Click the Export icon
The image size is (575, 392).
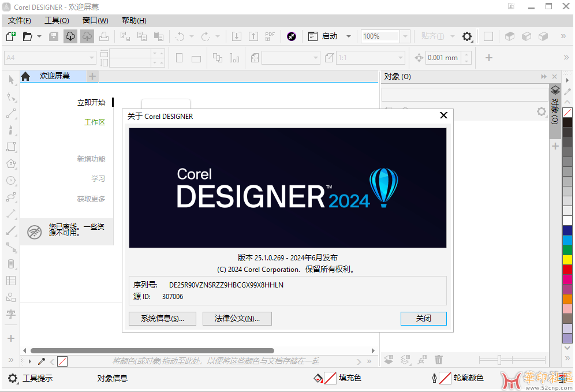(253, 36)
